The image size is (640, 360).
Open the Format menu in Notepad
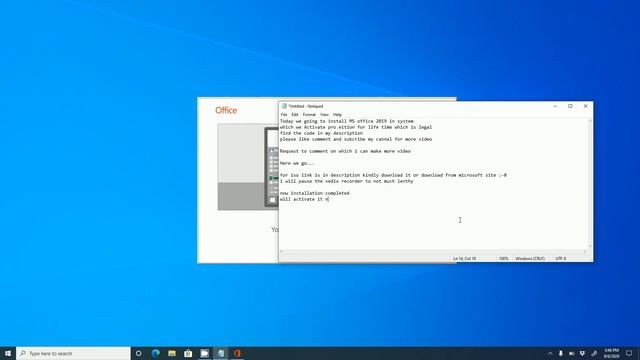pyautogui.click(x=309, y=115)
